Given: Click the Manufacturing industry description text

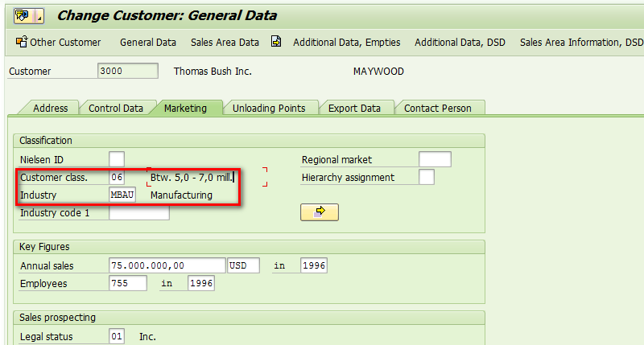Looking at the screenshot, I should (181, 195).
